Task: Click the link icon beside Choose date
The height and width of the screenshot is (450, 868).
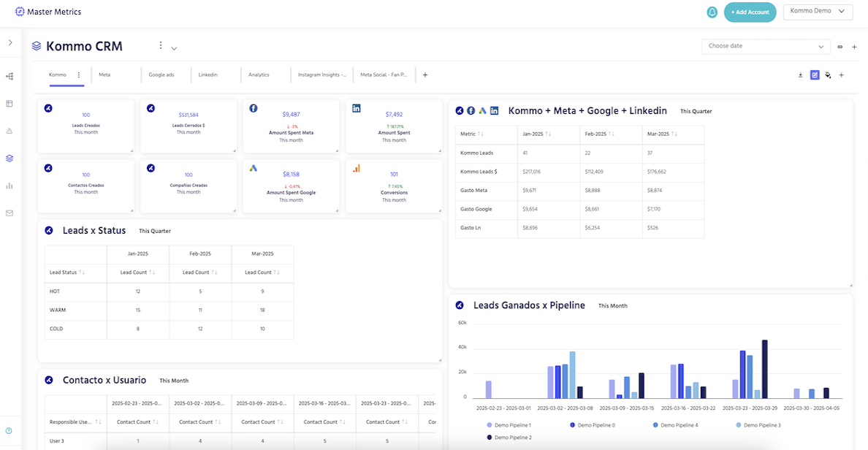Action: tap(840, 47)
